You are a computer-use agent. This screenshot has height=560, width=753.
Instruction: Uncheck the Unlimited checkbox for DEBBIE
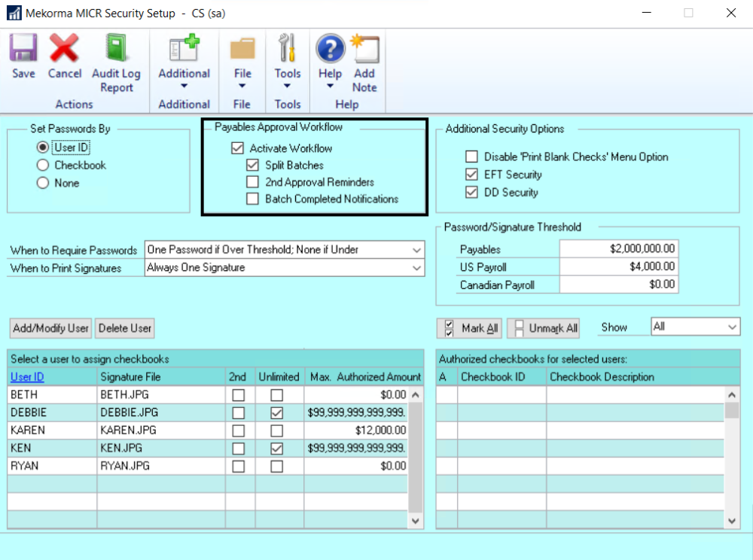pos(276,412)
